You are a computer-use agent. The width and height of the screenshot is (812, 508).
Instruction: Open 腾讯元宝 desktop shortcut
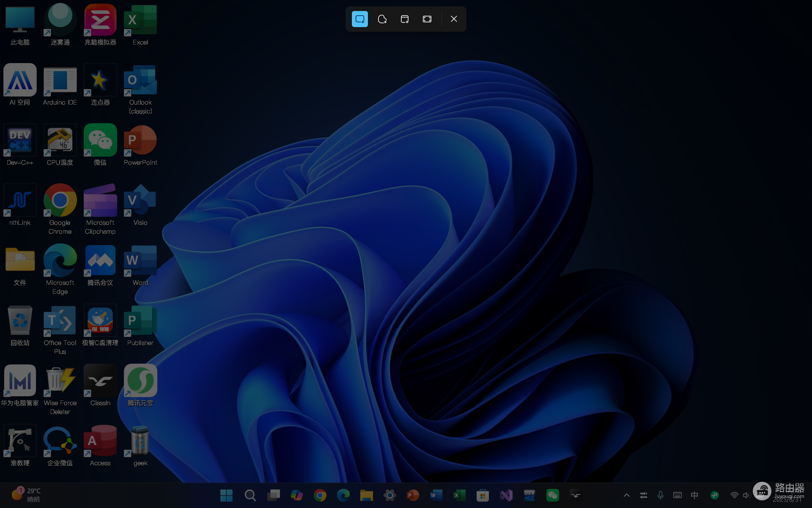[x=140, y=385]
